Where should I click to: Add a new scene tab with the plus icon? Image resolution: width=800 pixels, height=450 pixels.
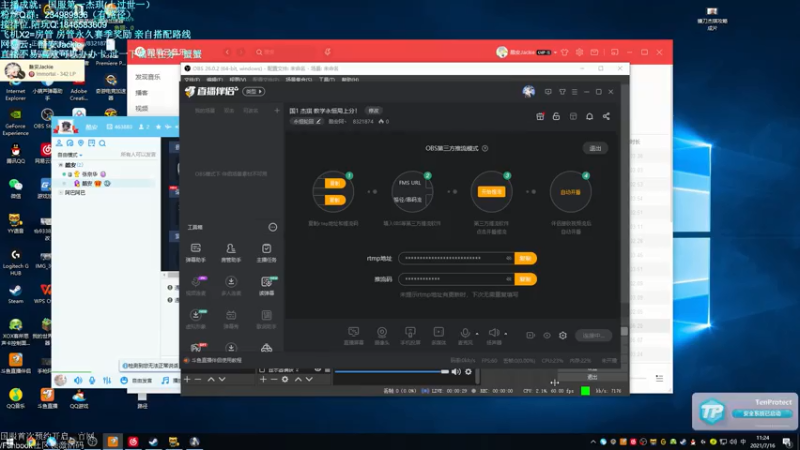277,111
